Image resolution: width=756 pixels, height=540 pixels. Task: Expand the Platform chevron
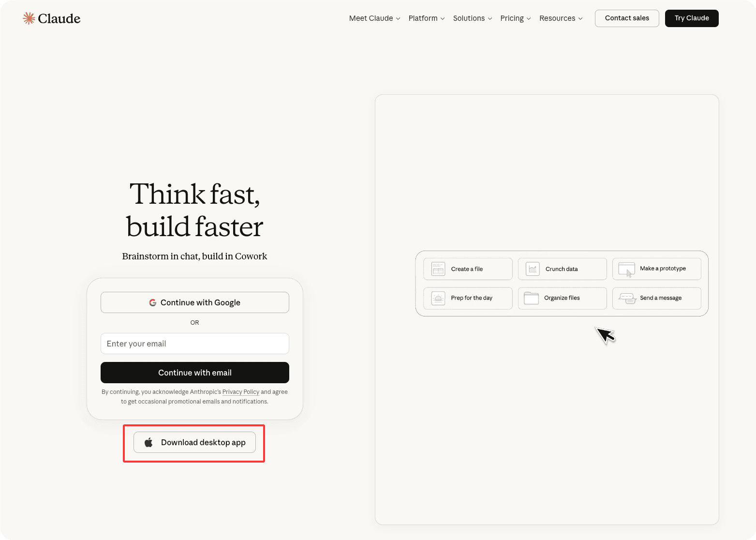click(443, 18)
